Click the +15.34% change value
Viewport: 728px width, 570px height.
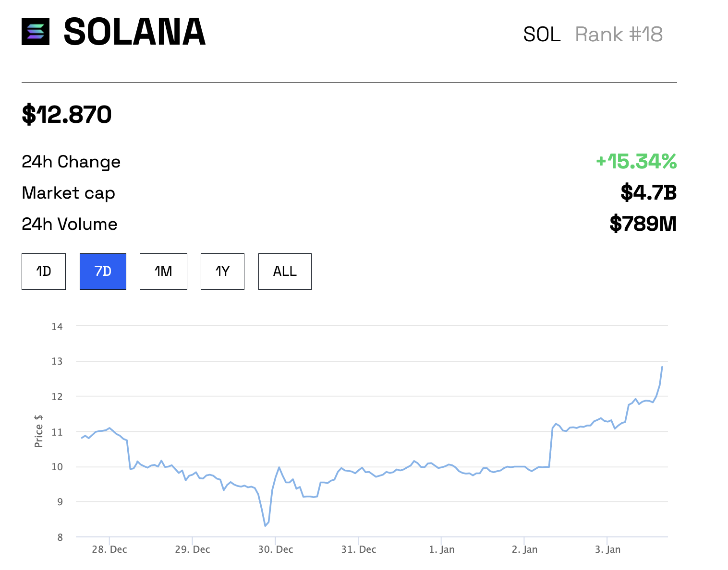636,162
